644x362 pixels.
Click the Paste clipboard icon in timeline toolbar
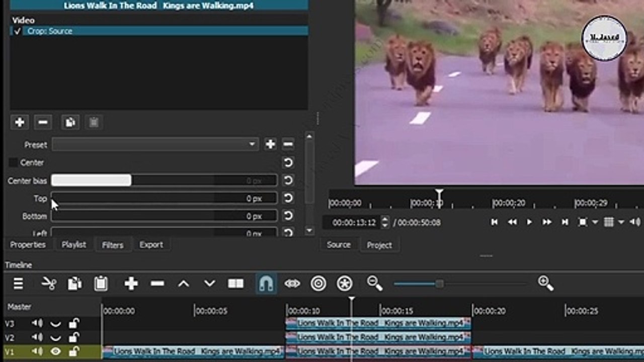click(101, 284)
